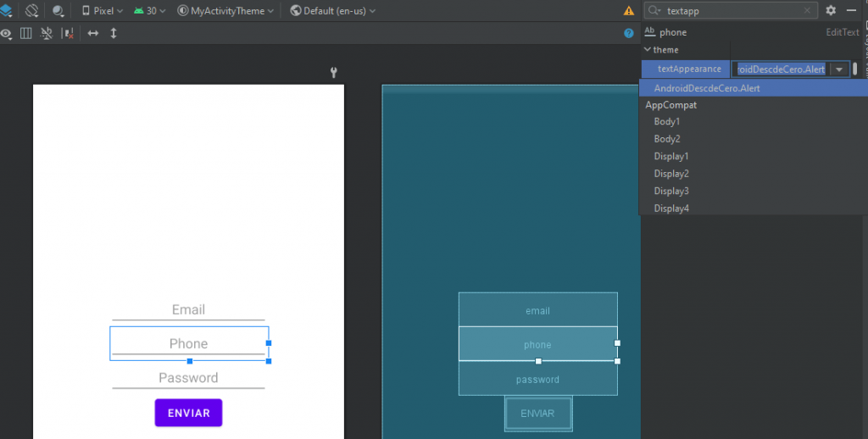
Task: Clear the 'textapp' search text
Action: pyautogui.click(x=807, y=10)
